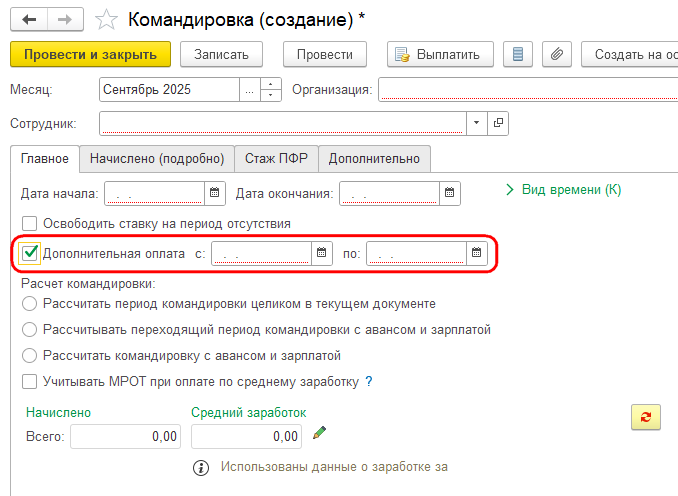
Task: Click Провести и закрыть button
Action: 90,54
